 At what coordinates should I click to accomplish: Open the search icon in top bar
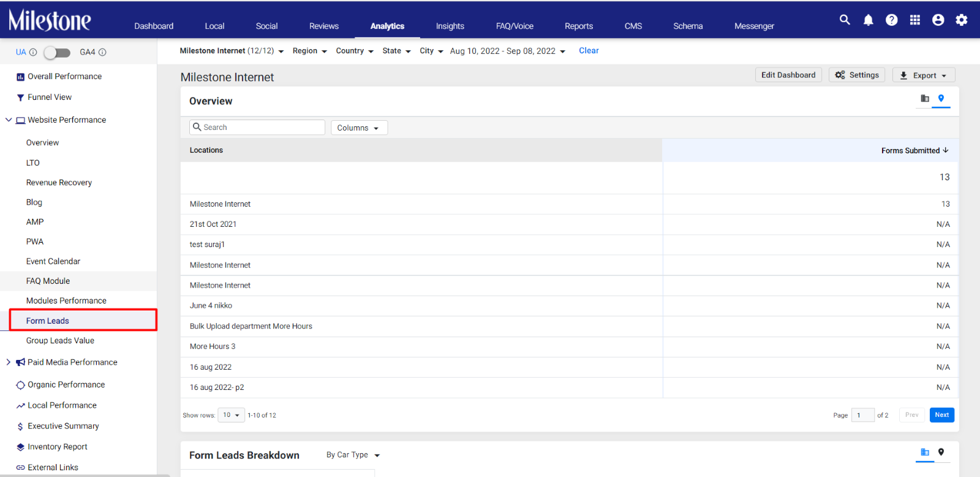[x=845, y=20]
